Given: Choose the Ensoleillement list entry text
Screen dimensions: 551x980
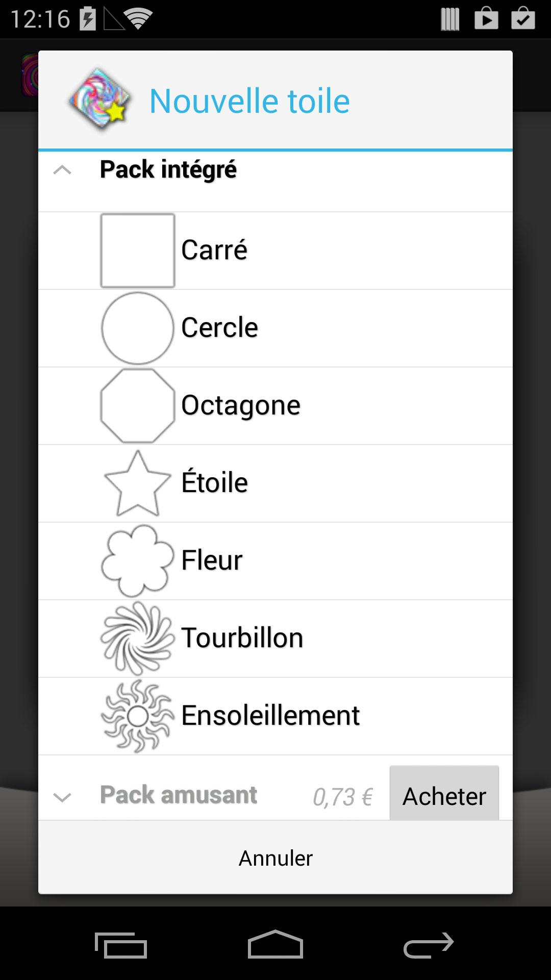Looking at the screenshot, I should point(270,715).
